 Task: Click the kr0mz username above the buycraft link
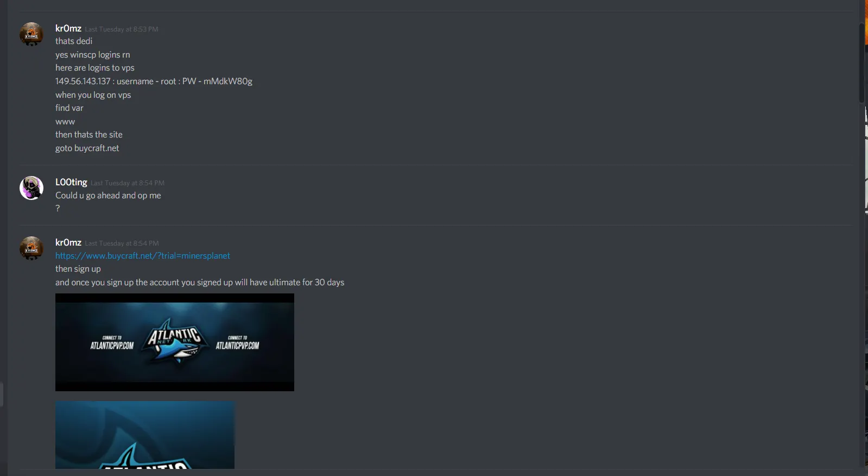click(x=68, y=242)
